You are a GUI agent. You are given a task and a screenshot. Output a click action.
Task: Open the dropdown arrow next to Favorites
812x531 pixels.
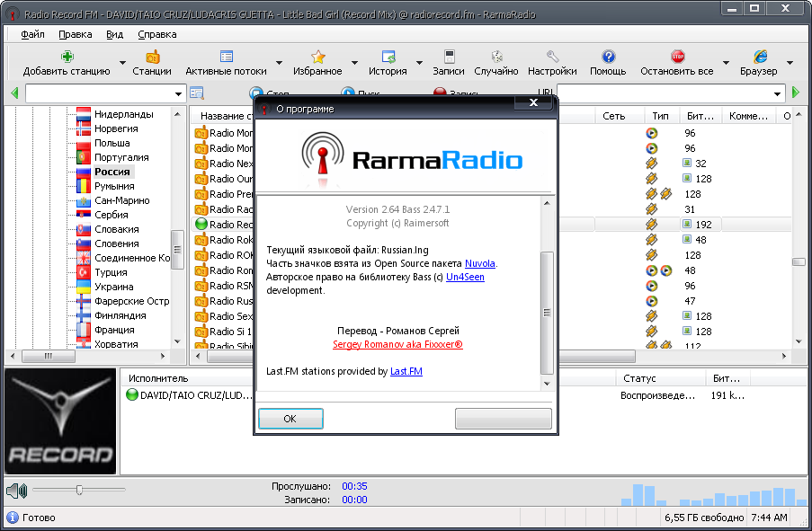tap(355, 64)
